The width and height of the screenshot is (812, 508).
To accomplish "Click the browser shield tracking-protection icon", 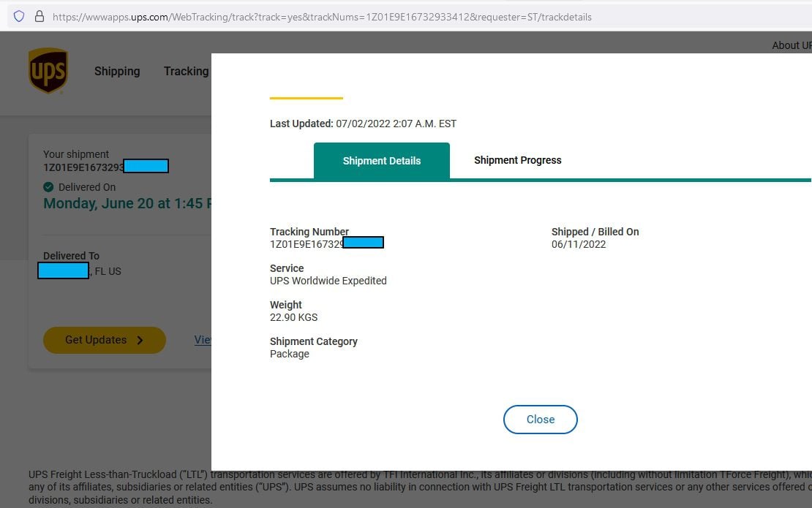I will [x=18, y=17].
